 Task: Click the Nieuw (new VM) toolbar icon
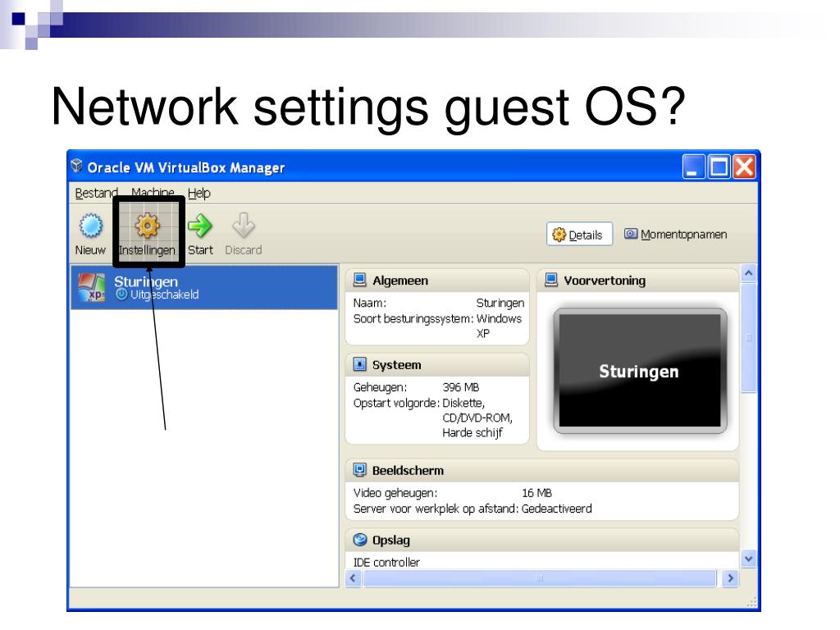pos(90,226)
